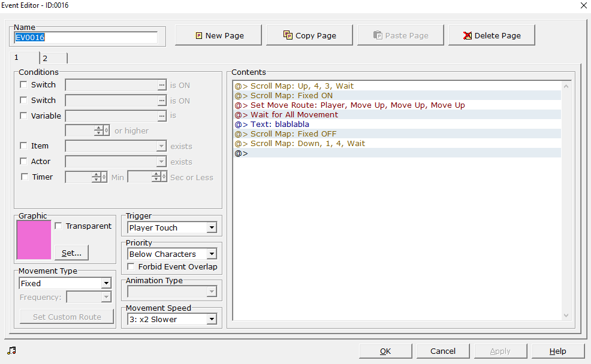This screenshot has height=364, width=591.
Task: Select the empty @> command line
Action: (397, 153)
